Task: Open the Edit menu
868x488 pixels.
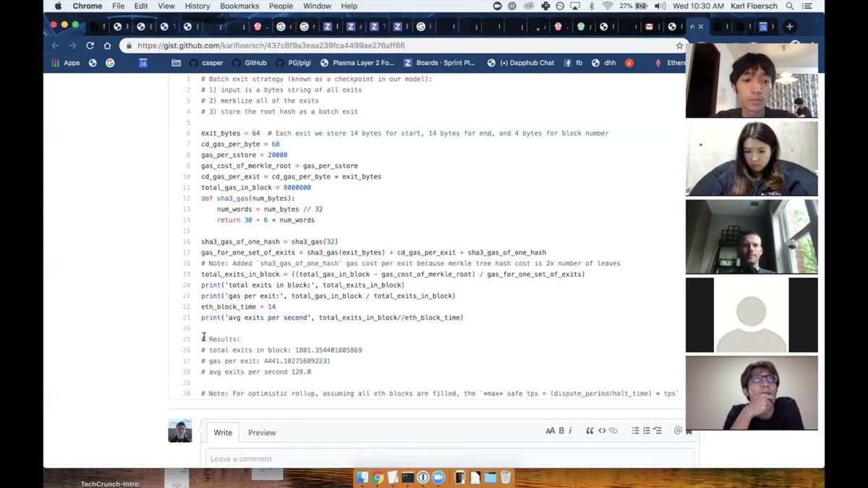Action: (141, 6)
